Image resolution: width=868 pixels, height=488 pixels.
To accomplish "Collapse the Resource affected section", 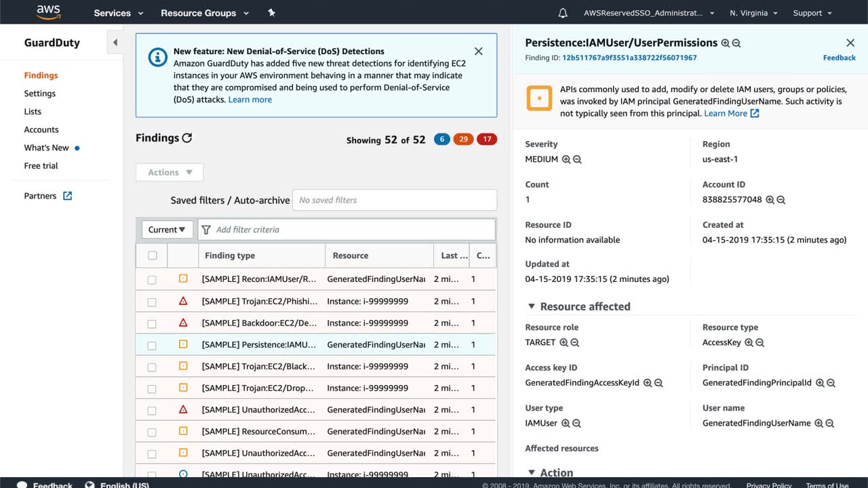I will (532, 306).
